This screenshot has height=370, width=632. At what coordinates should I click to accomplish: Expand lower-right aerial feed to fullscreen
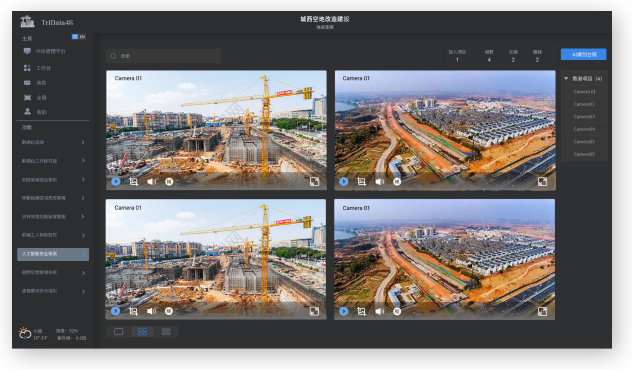(543, 311)
